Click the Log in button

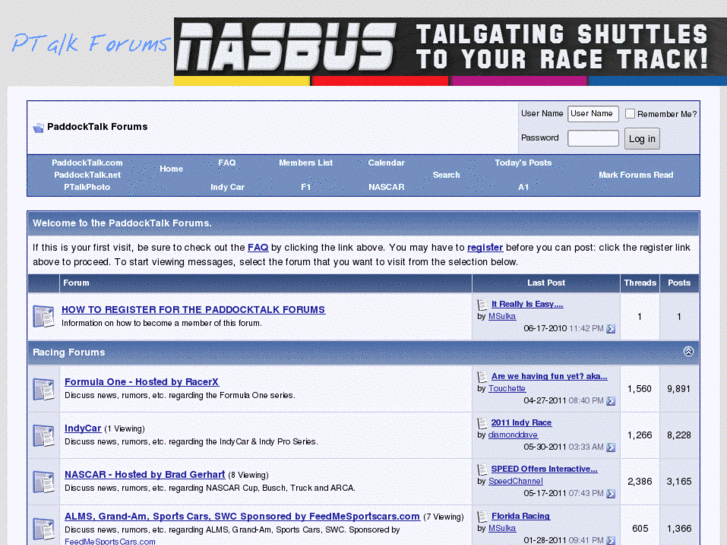642,139
